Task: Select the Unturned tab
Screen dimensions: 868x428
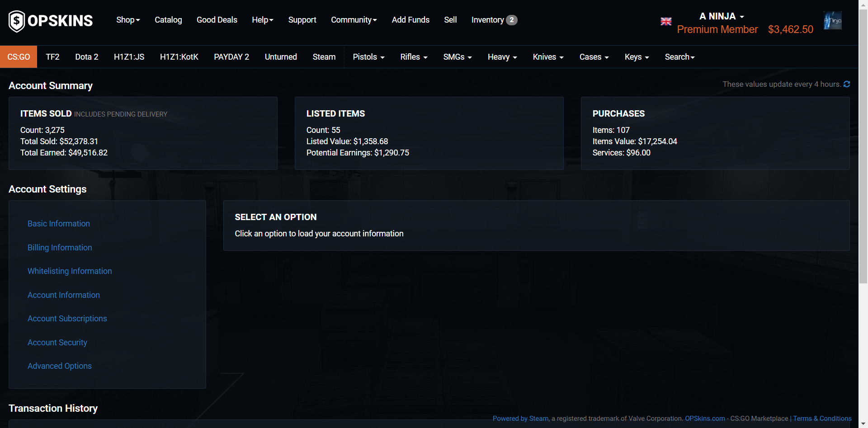Action: tap(281, 57)
